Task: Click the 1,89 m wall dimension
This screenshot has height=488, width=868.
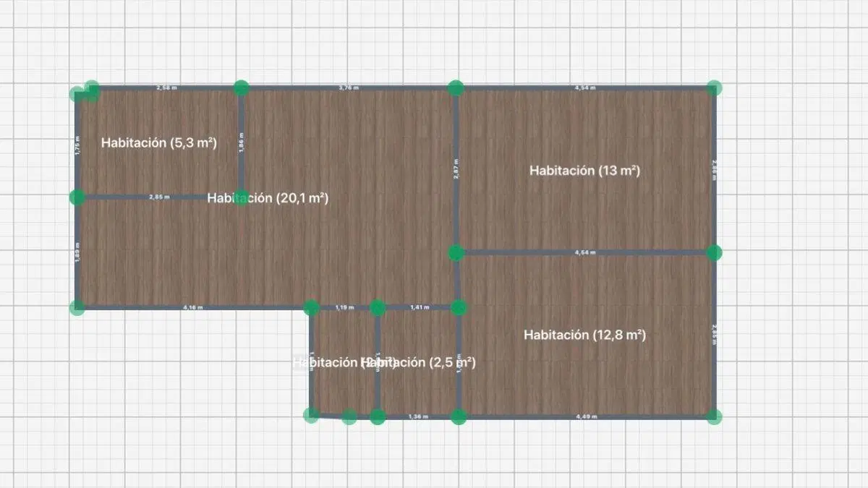Action: point(77,252)
